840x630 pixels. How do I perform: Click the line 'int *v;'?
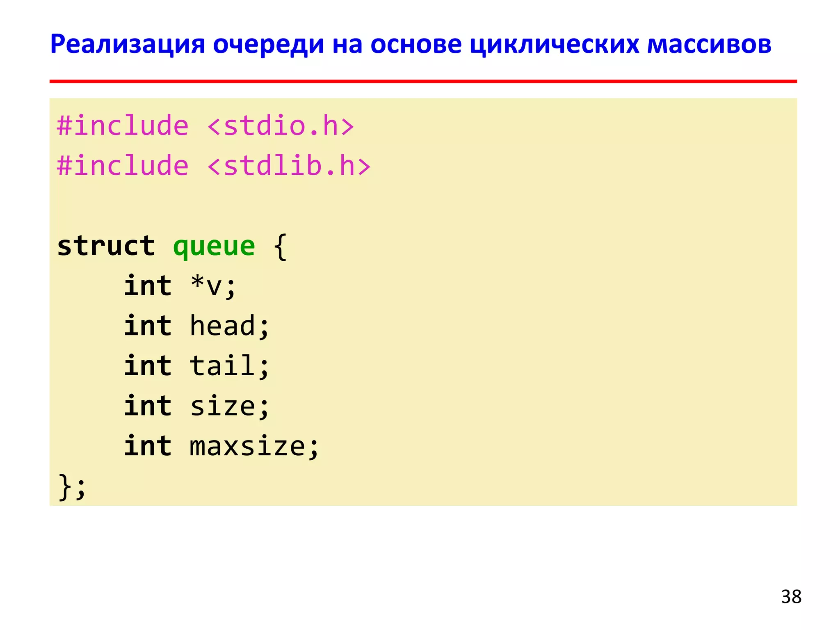click(x=180, y=286)
